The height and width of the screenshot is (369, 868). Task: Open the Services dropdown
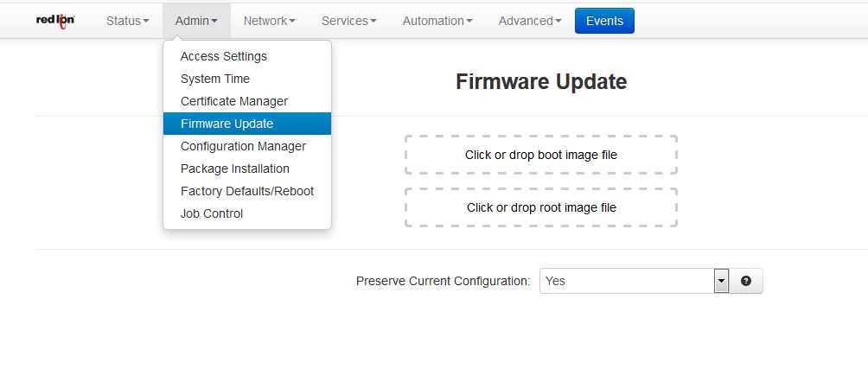click(349, 21)
